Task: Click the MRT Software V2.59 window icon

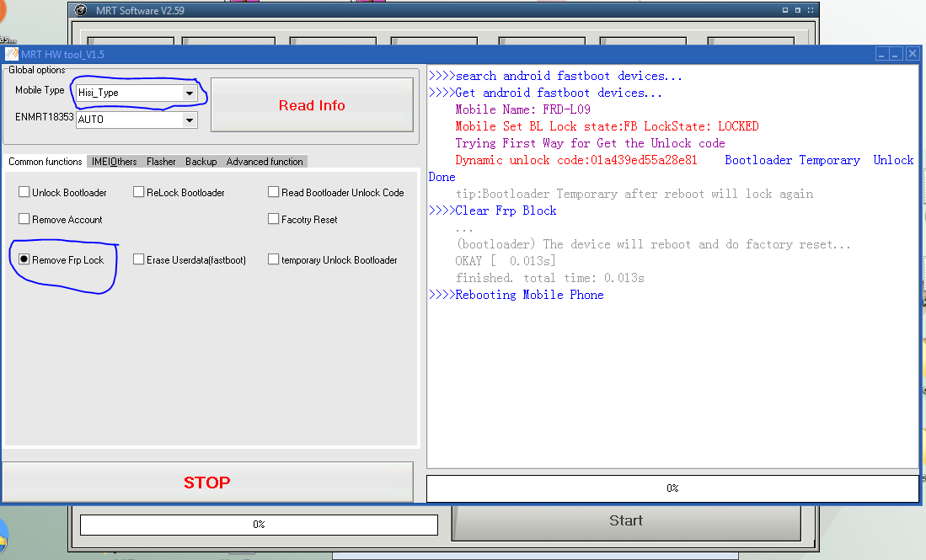Action: [82, 11]
